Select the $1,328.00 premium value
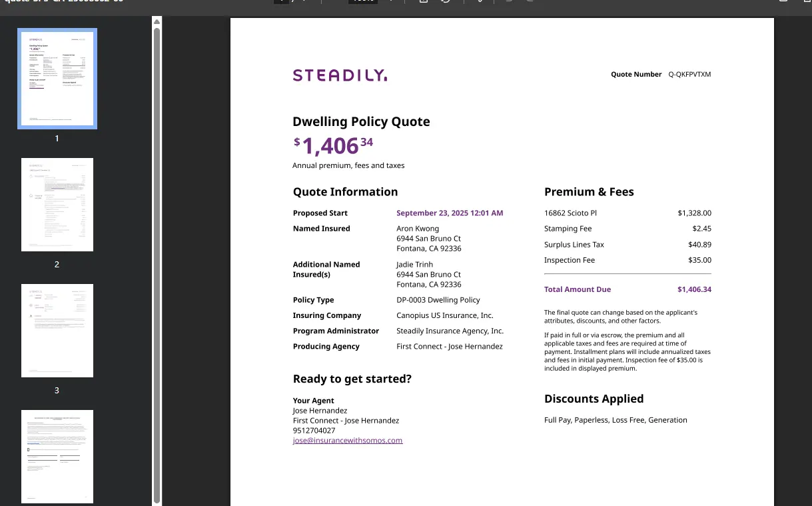Image resolution: width=812 pixels, height=506 pixels. [x=694, y=213]
